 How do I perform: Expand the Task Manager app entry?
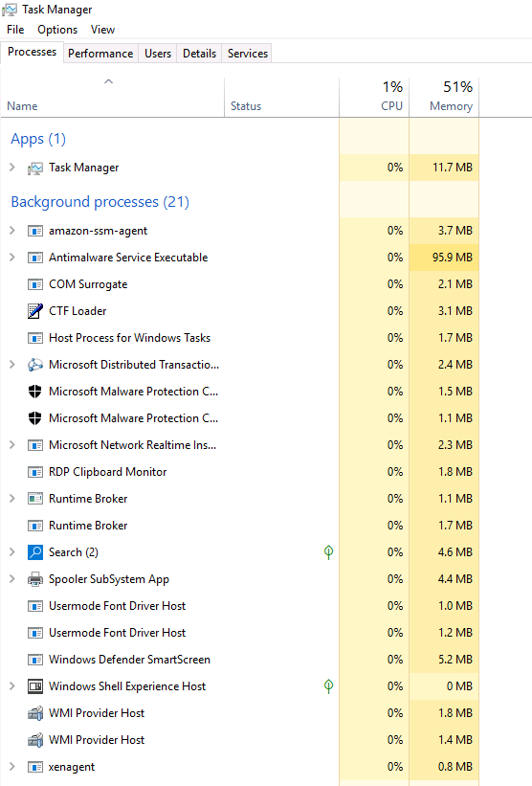[12, 168]
